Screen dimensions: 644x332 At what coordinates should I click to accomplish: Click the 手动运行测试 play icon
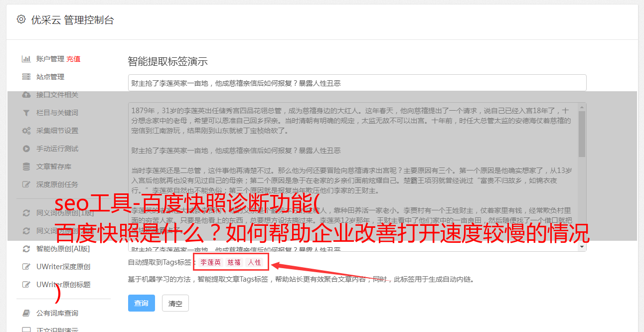pyautogui.click(x=26, y=149)
